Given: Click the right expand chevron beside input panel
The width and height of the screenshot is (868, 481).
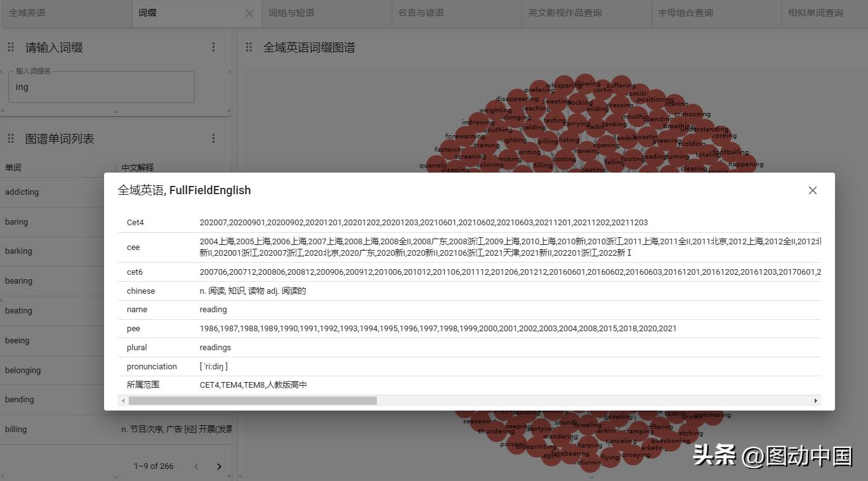Looking at the screenshot, I should tap(230, 72).
